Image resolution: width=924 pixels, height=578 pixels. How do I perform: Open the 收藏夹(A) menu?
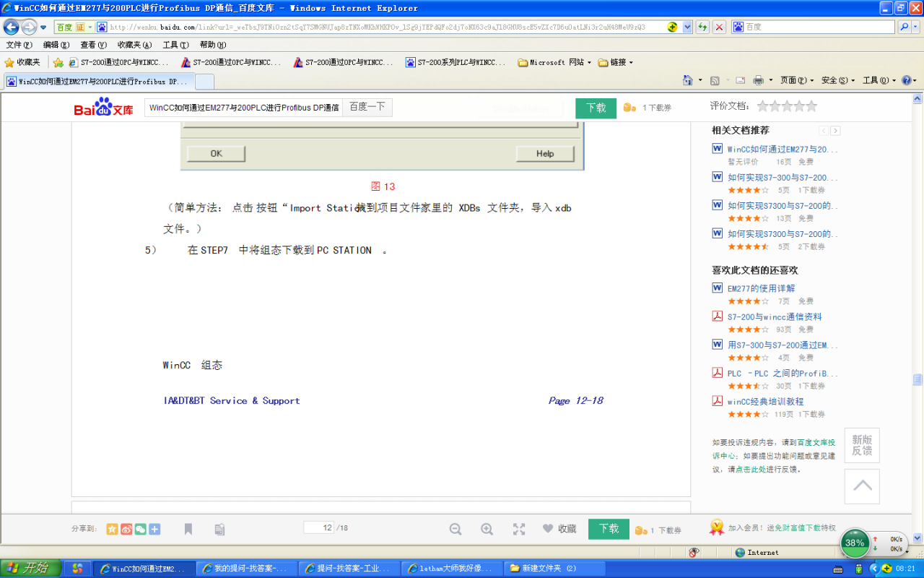pos(135,45)
